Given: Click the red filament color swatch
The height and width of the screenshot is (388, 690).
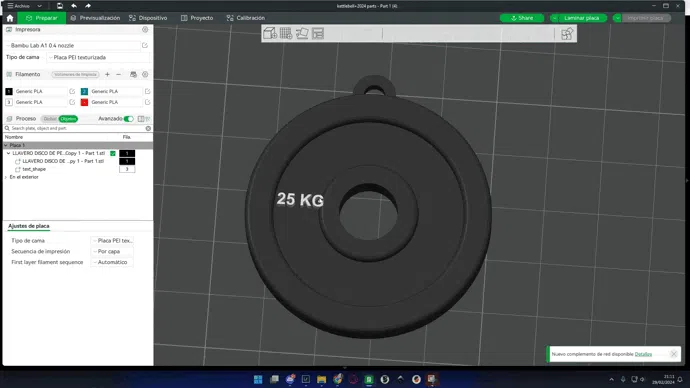Looking at the screenshot, I should (84, 102).
